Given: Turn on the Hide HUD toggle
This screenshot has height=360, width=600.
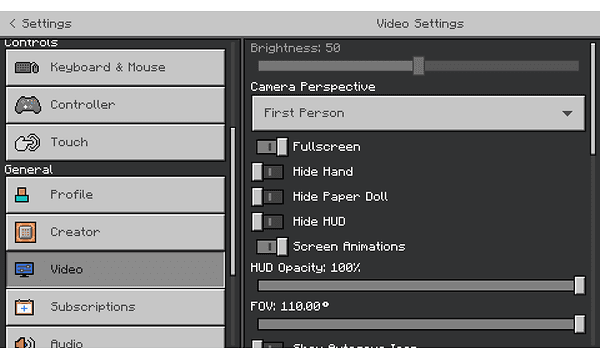Looking at the screenshot, I should click(267, 222).
